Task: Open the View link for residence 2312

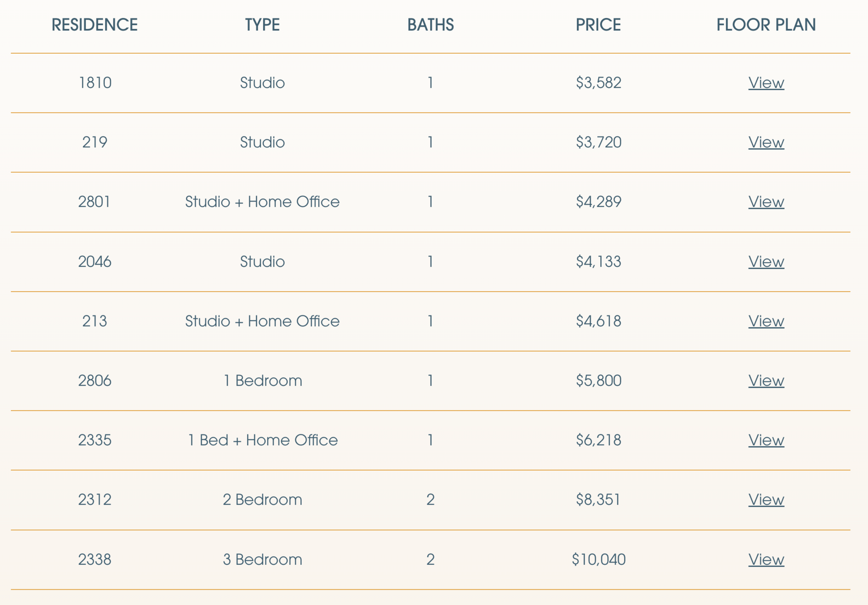Action: pyautogui.click(x=766, y=500)
